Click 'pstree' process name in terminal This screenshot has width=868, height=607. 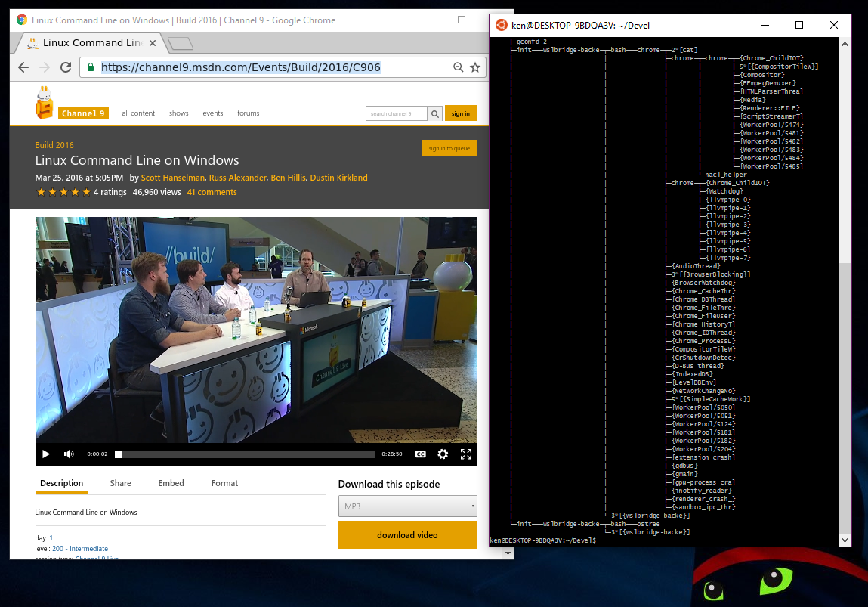coord(648,523)
